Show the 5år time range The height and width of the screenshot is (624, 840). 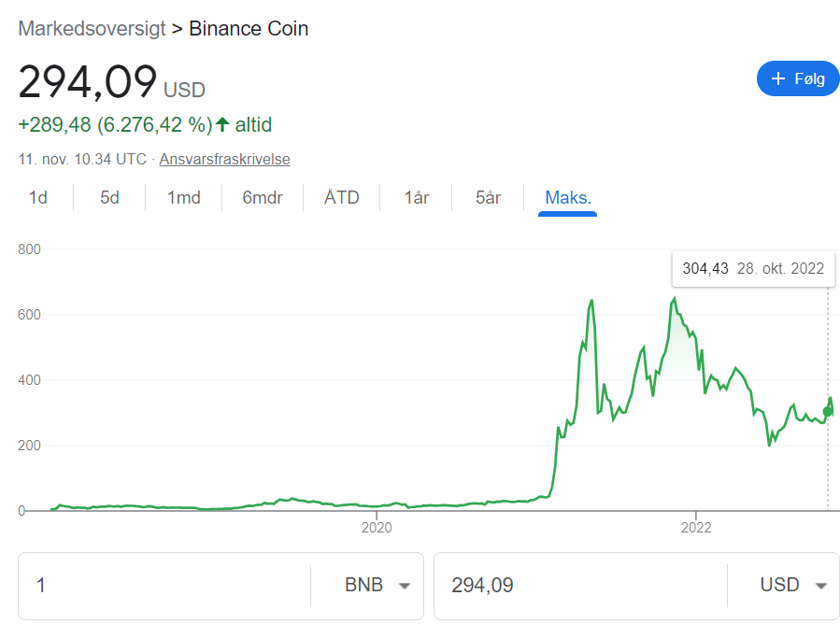(488, 198)
